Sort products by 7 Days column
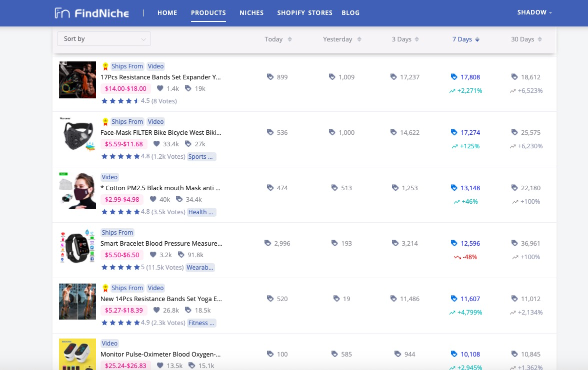 coord(466,39)
